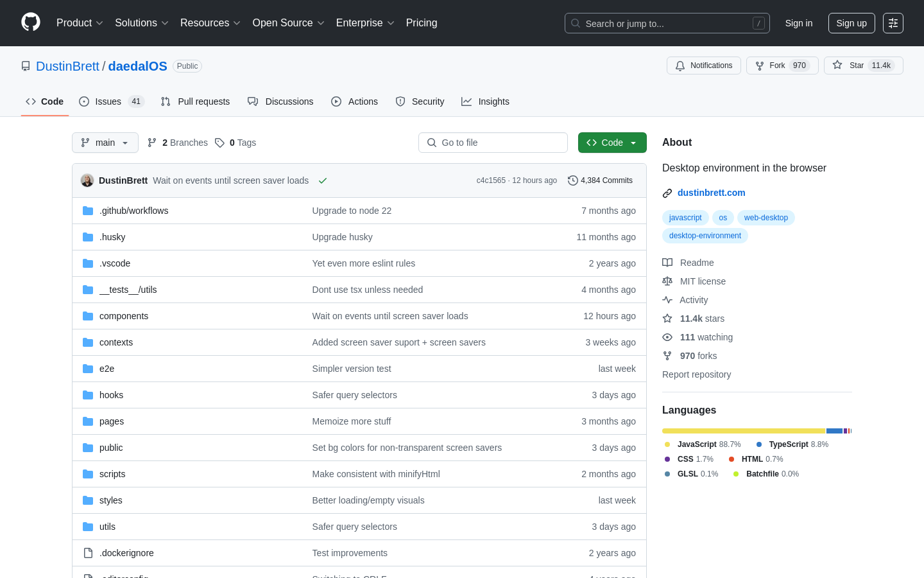Click the Sign in link

pyautogui.click(x=799, y=23)
